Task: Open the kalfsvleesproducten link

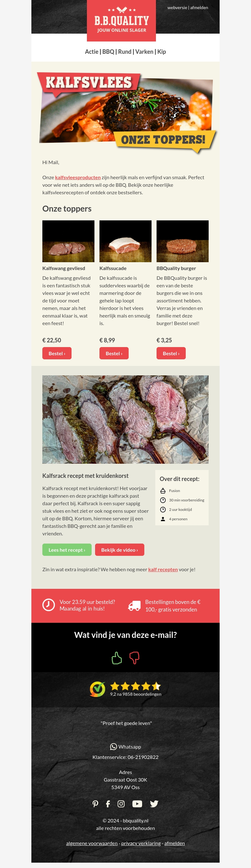Action: pyautogui.click(x=78, y=177)
